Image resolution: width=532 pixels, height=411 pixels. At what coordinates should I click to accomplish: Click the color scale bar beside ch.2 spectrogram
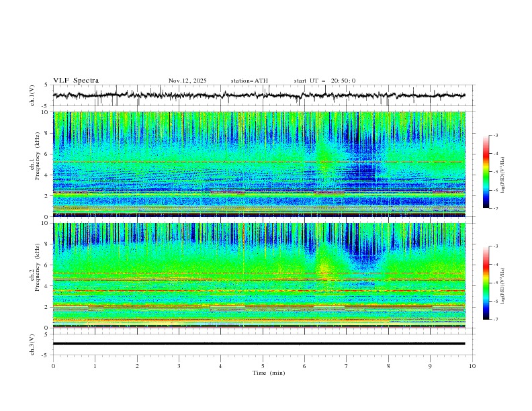[486, 283]
